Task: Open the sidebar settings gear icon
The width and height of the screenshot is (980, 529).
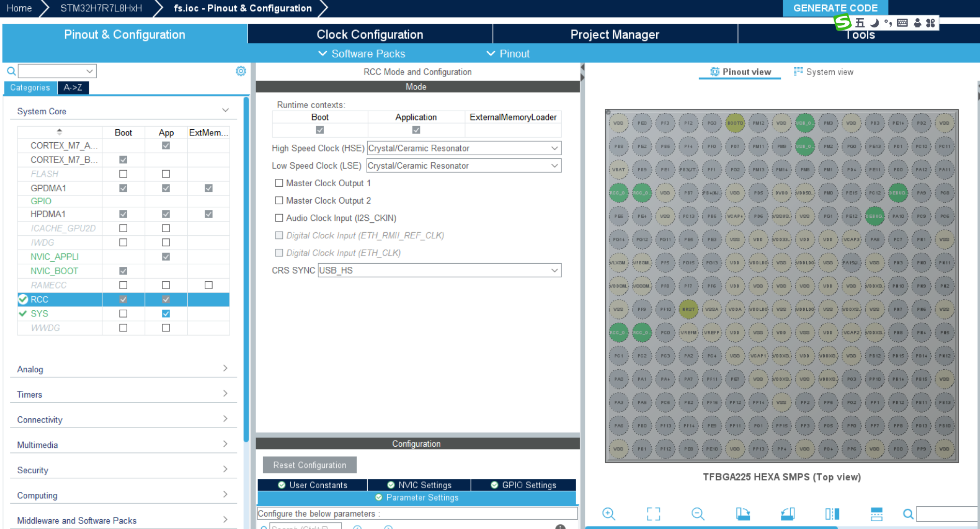Action: click(x=241, y=71)
